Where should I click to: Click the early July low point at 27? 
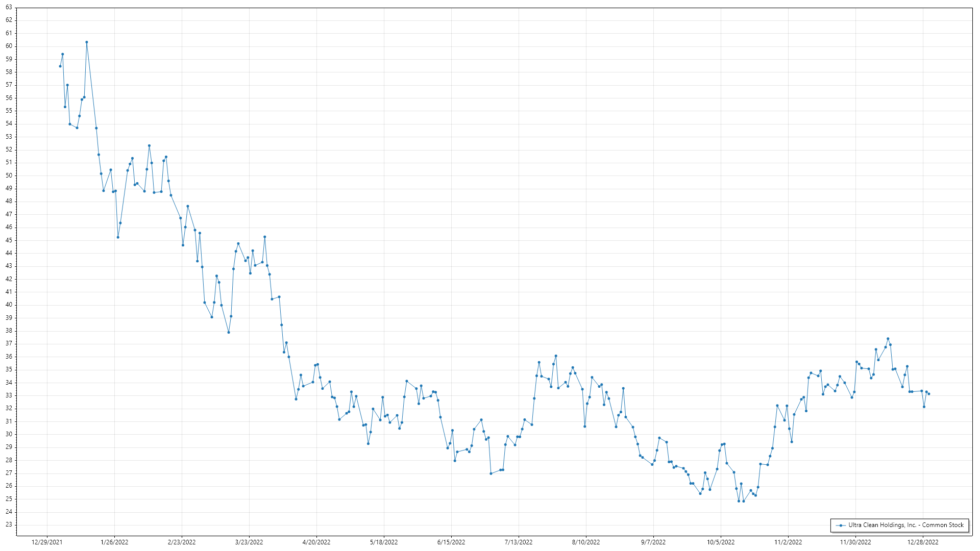click(491, 473)
